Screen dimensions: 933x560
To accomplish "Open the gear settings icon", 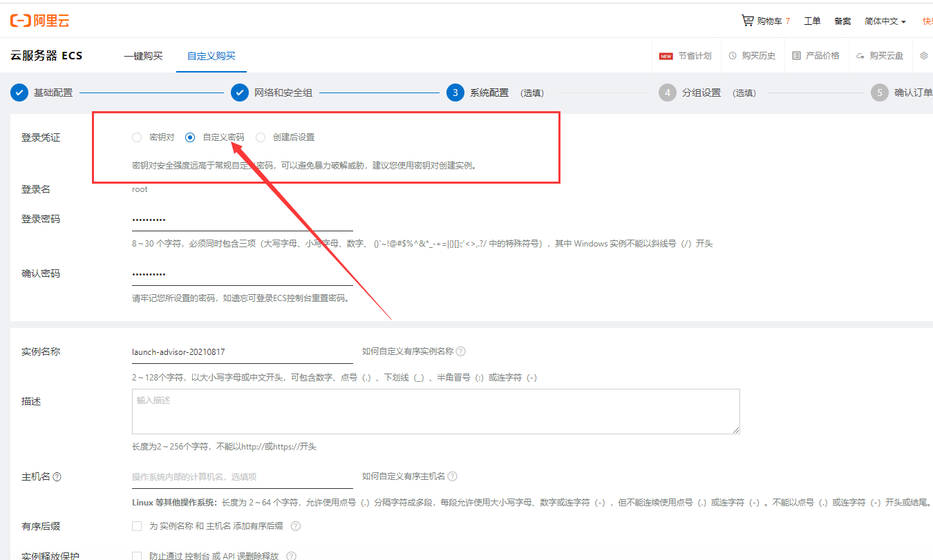I will click(x=924, y=56).
